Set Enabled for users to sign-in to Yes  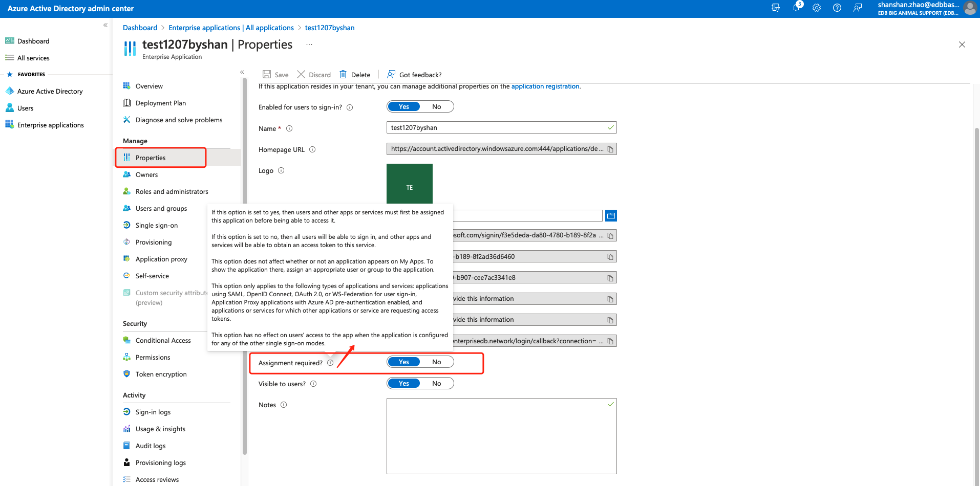(404, 106)
